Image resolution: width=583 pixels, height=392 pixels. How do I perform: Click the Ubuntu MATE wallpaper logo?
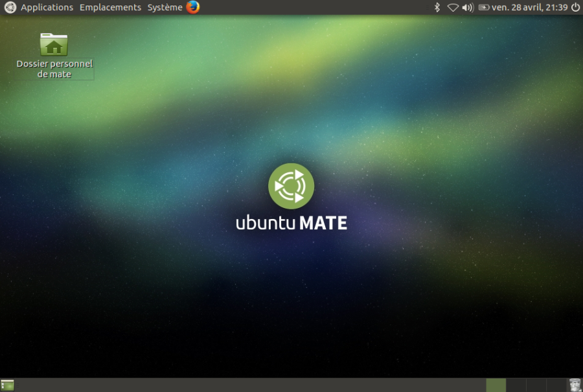click(291, 186)
